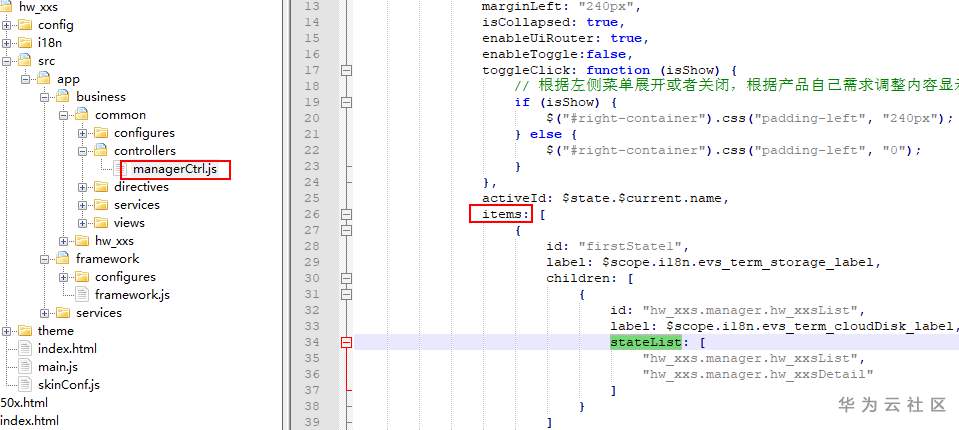Click the "hw_xxs.manager.hw_xxsDetail" string
The image size is (959, 430).
click(x=757, y=374)
